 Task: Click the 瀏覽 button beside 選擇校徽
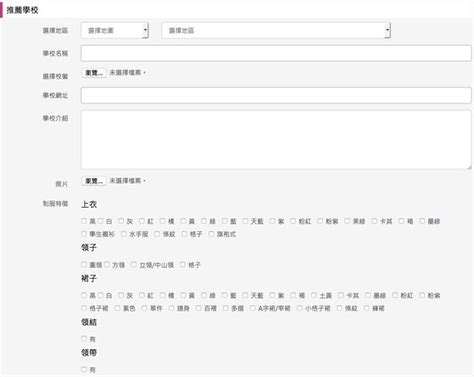point(94,73)
